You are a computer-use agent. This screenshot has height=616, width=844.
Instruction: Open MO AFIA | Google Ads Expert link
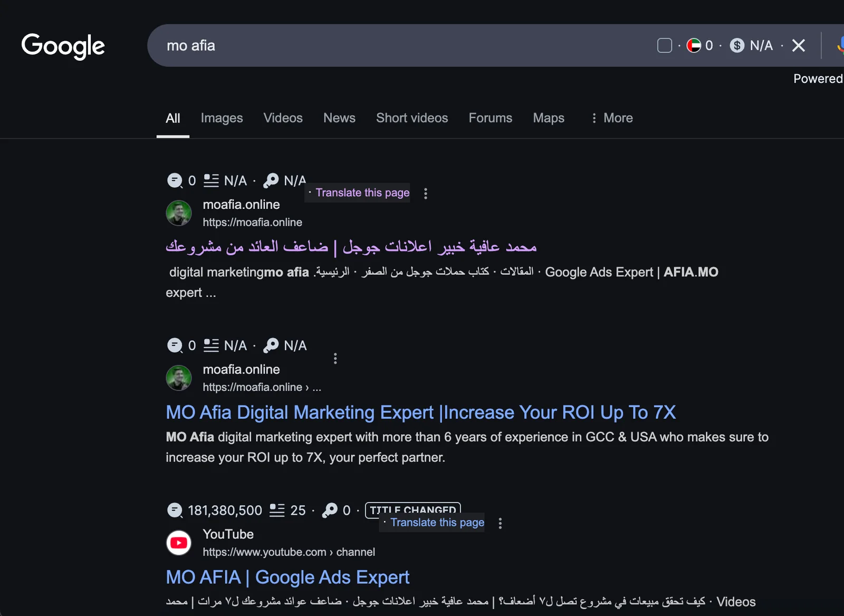pyautogui.click(x=287, y=577)
